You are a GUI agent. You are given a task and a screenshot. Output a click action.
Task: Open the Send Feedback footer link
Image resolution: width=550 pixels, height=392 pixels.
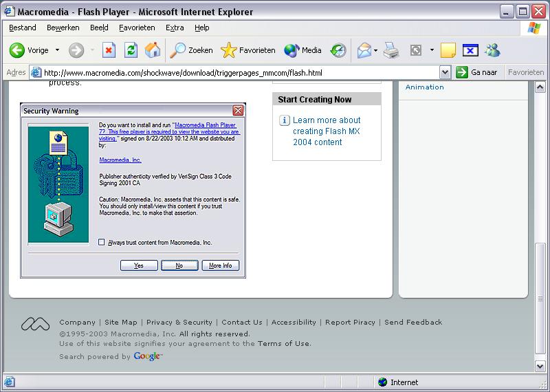[x=413, y=322]
